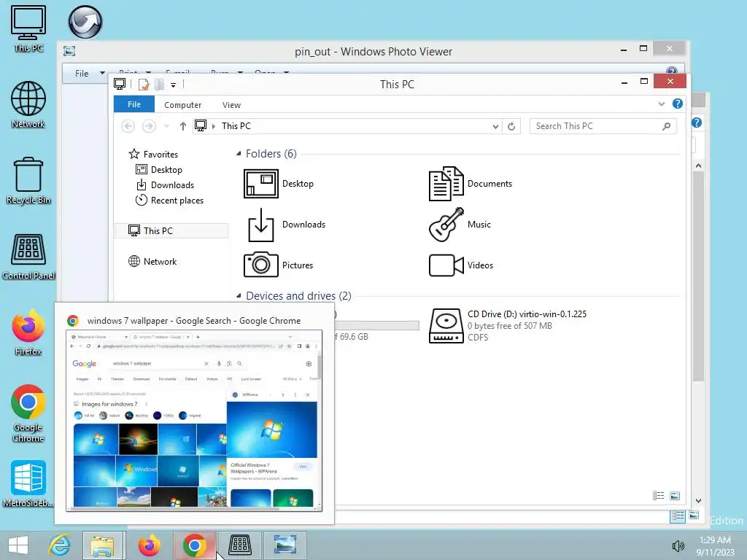Click the Search This PC field
Screen dimensions: 747x560
coord(603,126)
